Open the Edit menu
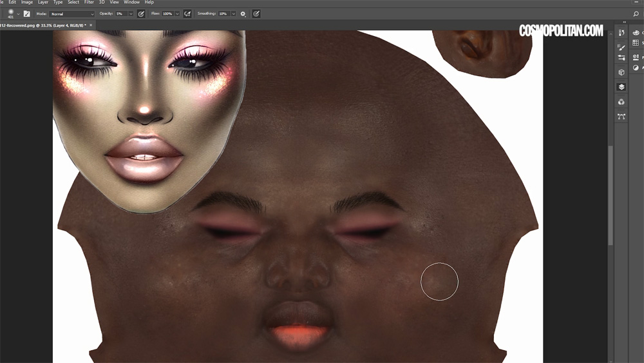Viewport: 644px width, 363px height. 12,2
